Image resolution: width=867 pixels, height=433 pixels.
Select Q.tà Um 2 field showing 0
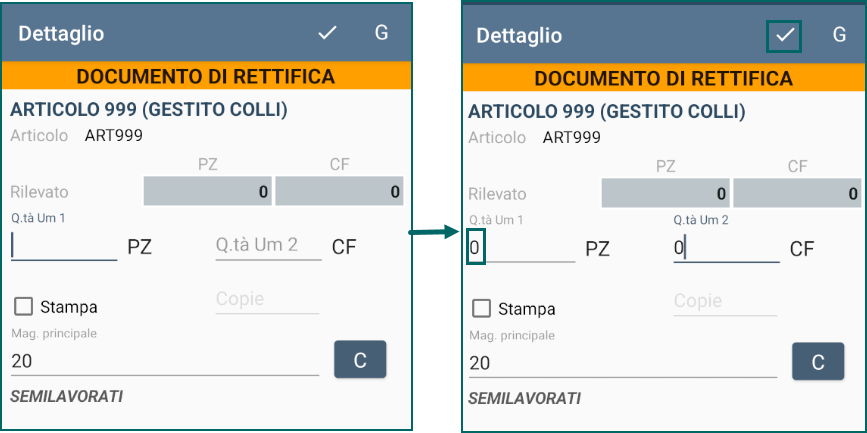[726, 248]
